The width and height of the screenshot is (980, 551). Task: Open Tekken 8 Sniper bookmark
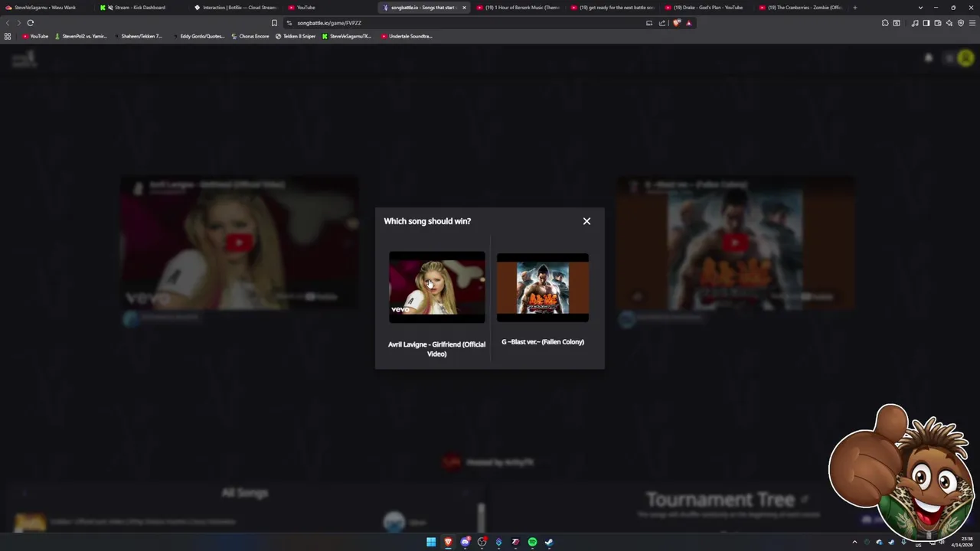296,36
